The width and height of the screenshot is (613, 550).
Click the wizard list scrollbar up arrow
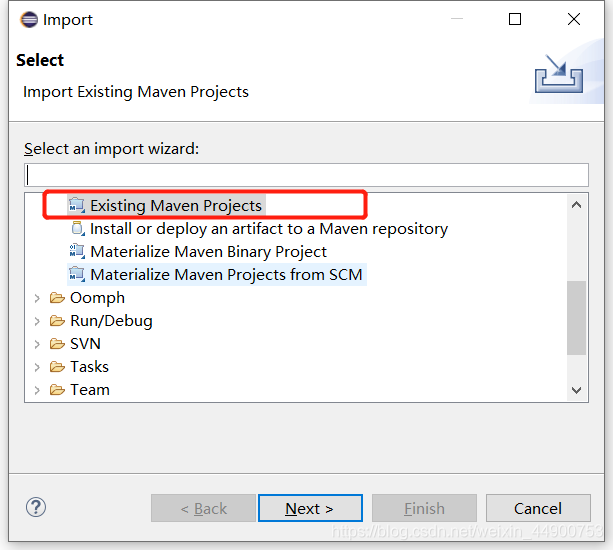pyautogui.click(x=576, y=205)
